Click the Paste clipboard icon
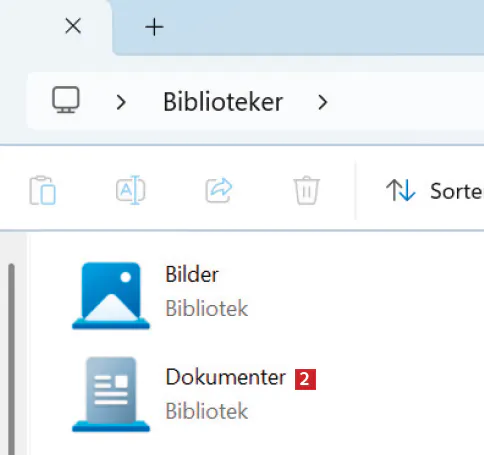The height and width of the screenshot is (455, 484). tap(43, 190)
